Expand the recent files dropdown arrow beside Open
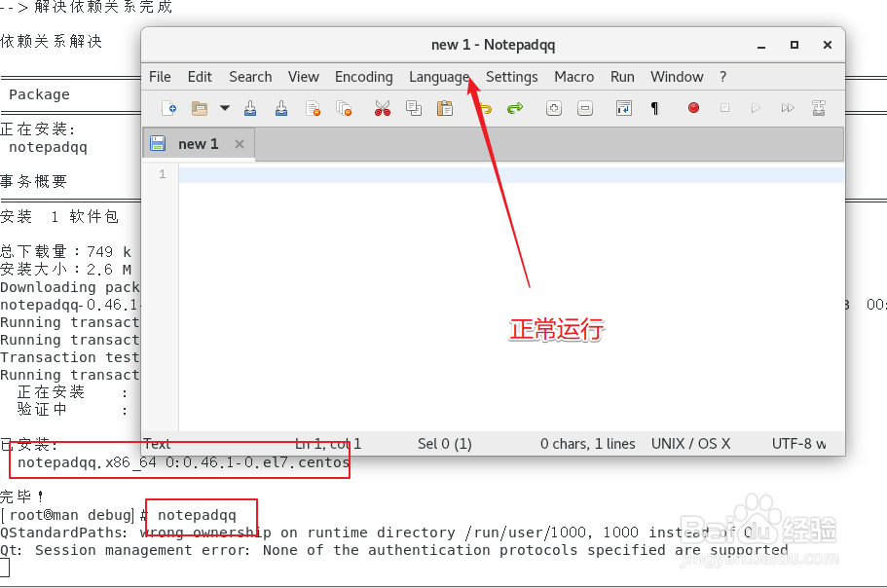The height and width of the screenshot is (588, 887). coord(225,108)
